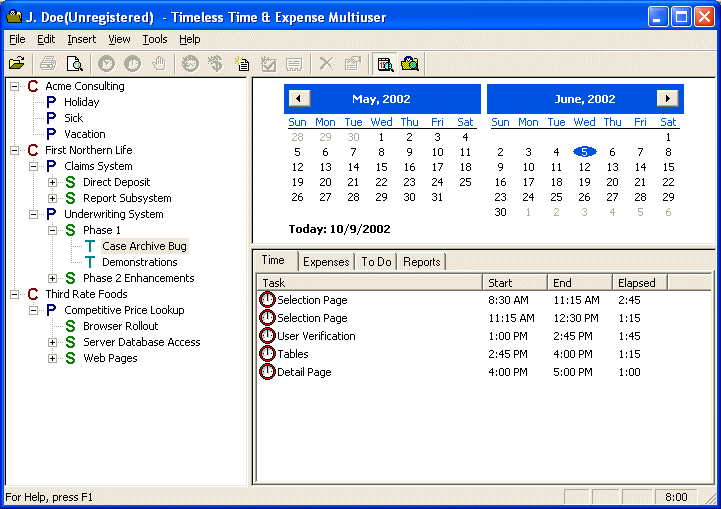The image size is (721, 509).
Task: Click the highlighted June 5 date
Action: tap(584, 152)
